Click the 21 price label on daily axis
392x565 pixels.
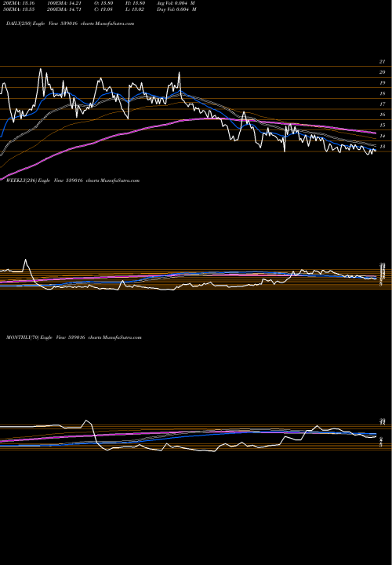click(x=382, y=62)
